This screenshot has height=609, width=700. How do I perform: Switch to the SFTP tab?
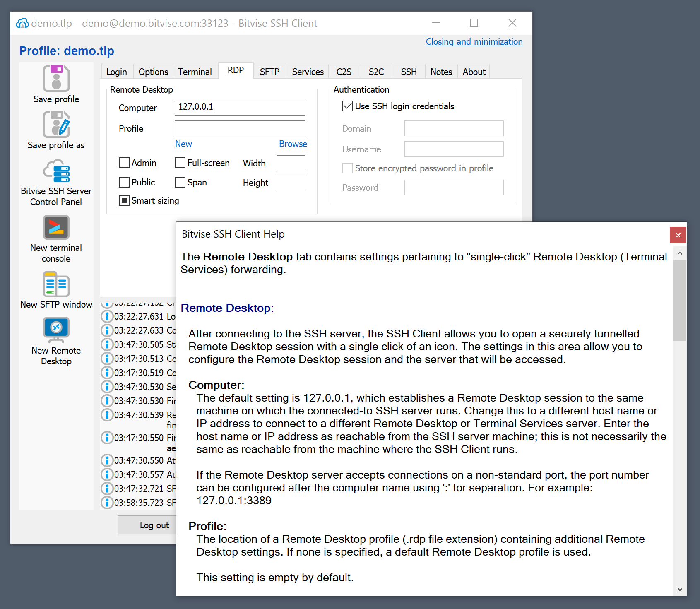pos(269,72)
